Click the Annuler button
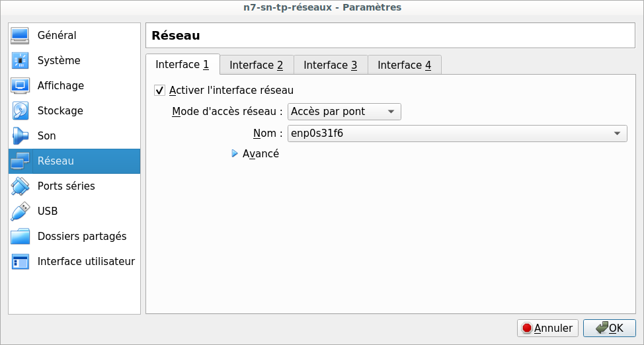The height and width of the screenshot is (345, 644). (x=547, y=328)
